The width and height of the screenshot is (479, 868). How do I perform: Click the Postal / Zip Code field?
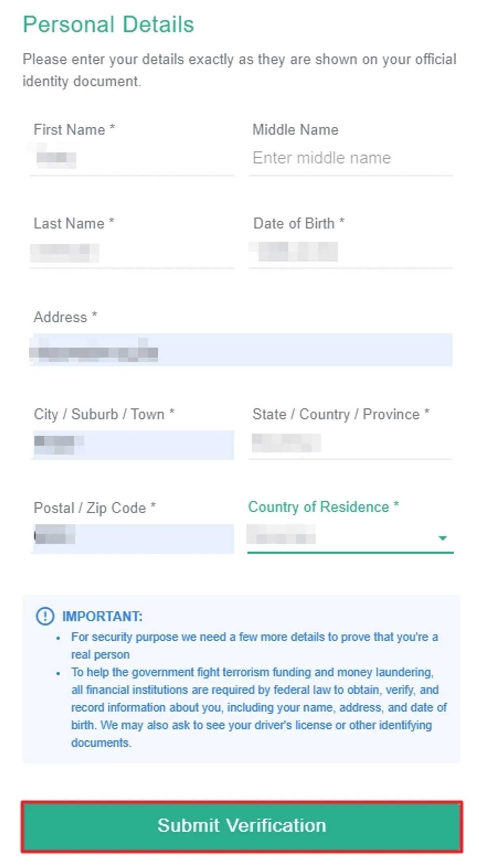click(x=132, y=539)
